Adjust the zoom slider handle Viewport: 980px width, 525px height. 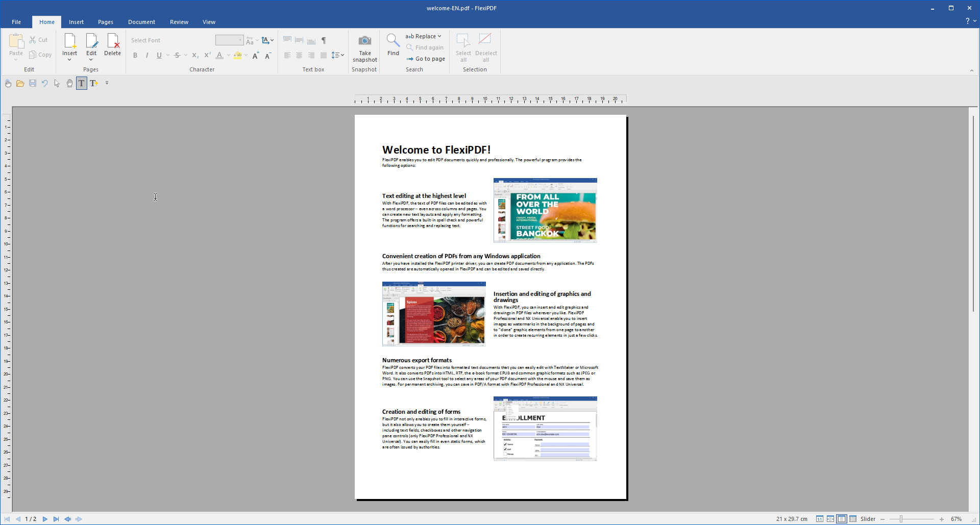click(x=901, y=519)
